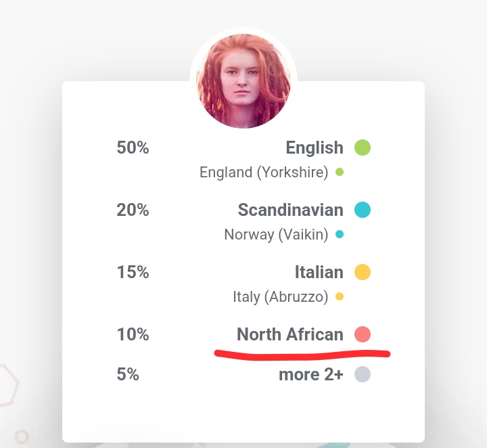Click the 10% percentage value
Viewport: 487px width, 448px height.
coord(133,334)
